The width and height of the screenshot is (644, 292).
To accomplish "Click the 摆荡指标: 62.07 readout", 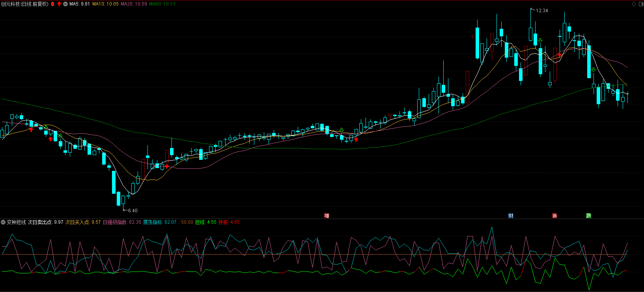I will [160, 222].
